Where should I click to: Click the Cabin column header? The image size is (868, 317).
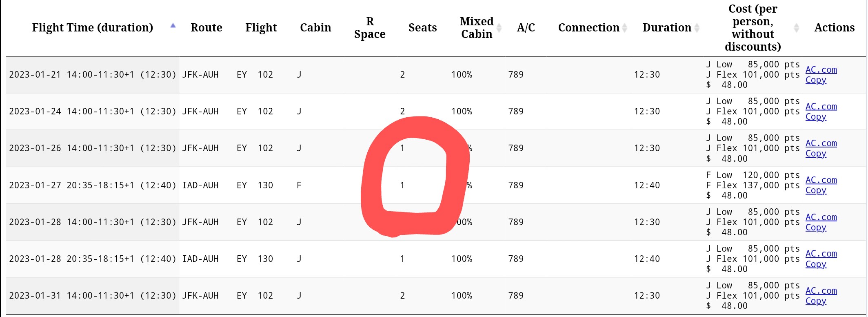click(x=315, y=28)
